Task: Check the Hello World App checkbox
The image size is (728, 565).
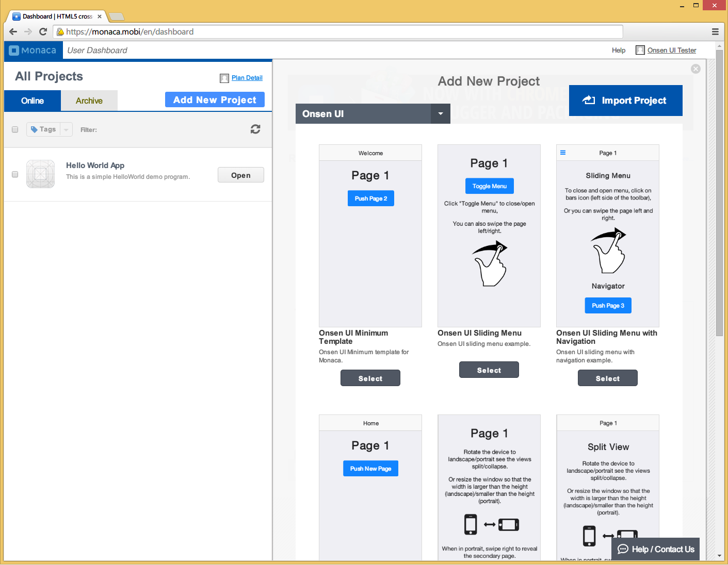Action: click(15, 174)
